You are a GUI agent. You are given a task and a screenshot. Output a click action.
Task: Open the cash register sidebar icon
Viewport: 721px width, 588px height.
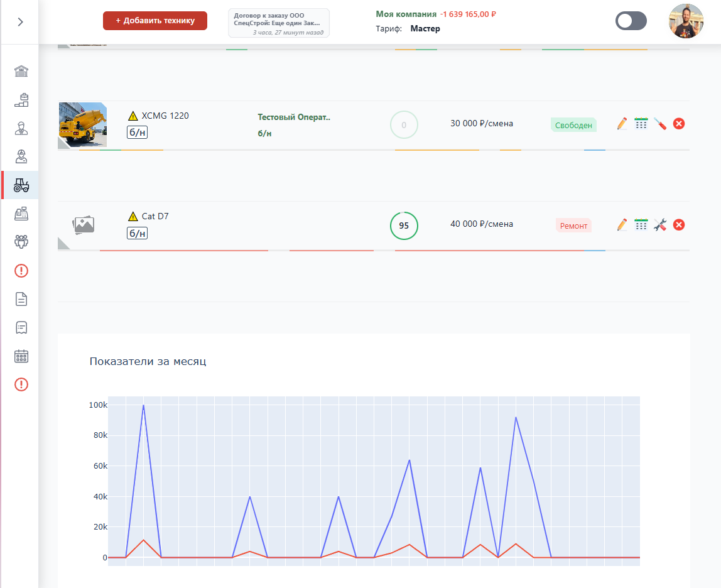(21, 214)
